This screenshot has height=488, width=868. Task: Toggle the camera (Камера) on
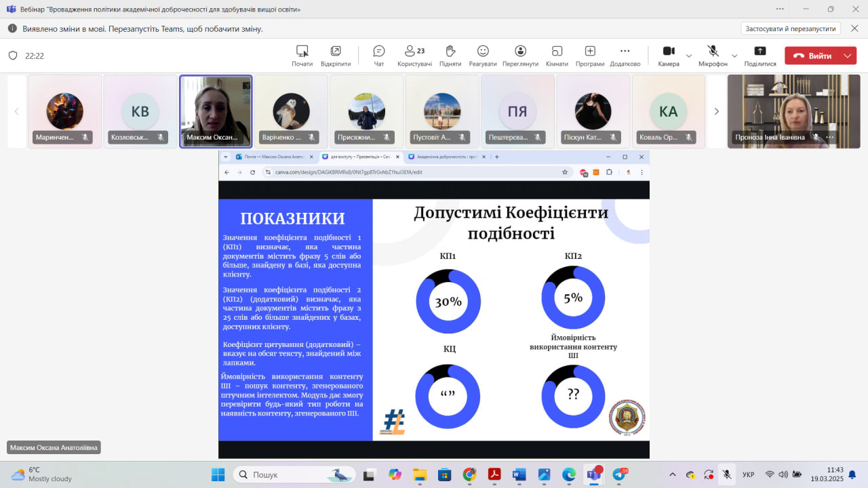click(x=668, y=56)
